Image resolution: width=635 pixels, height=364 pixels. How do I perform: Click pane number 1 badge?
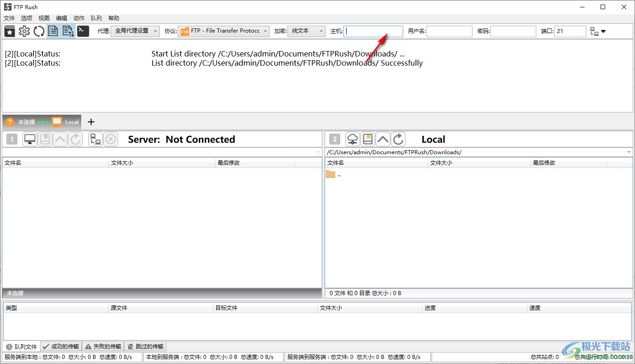pos(12,139)
